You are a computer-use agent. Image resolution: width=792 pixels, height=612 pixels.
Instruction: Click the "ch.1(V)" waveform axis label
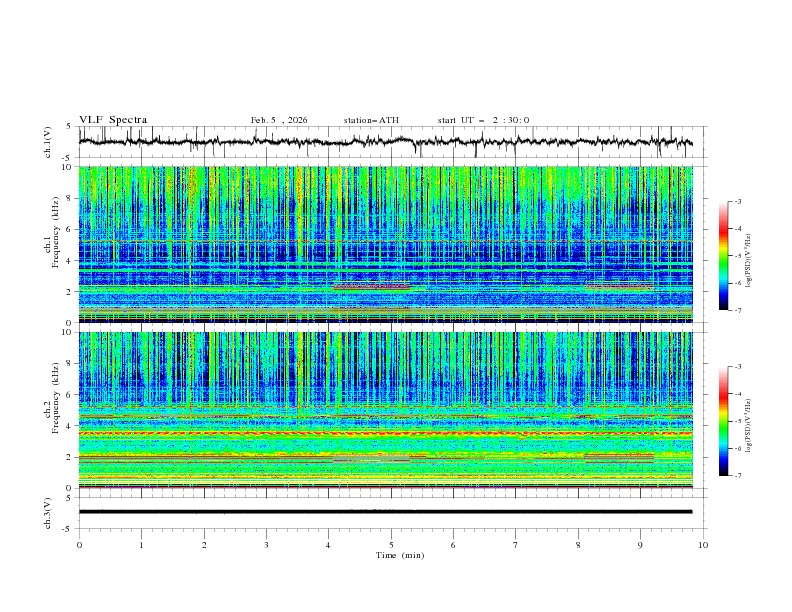[48, 142]
